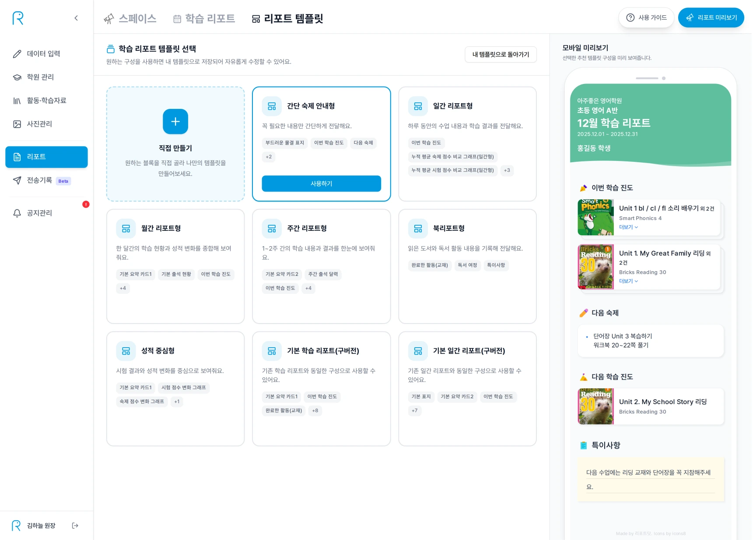
Task: Click the R logo at top of sidebar
Action: 17,18
